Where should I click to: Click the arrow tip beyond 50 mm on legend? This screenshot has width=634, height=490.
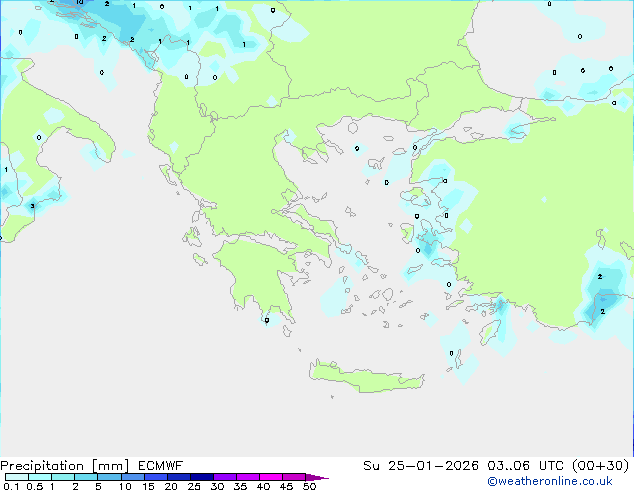coord(317,477)
